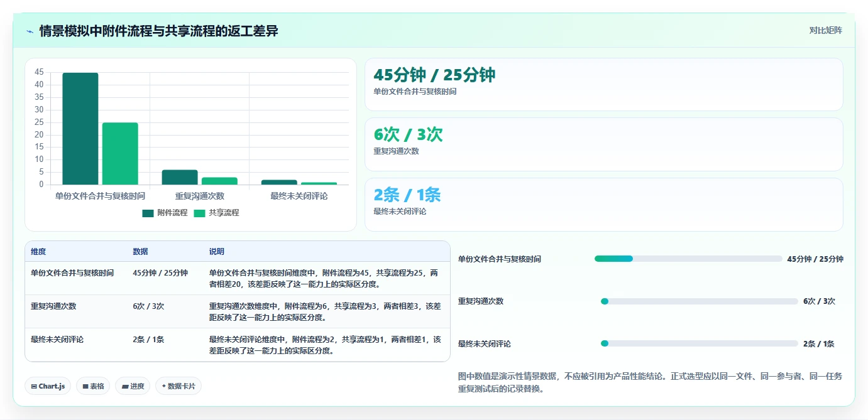Screen dimensions: 868x420
Task: Click the 说明 table column header
Action: point(217,252)
